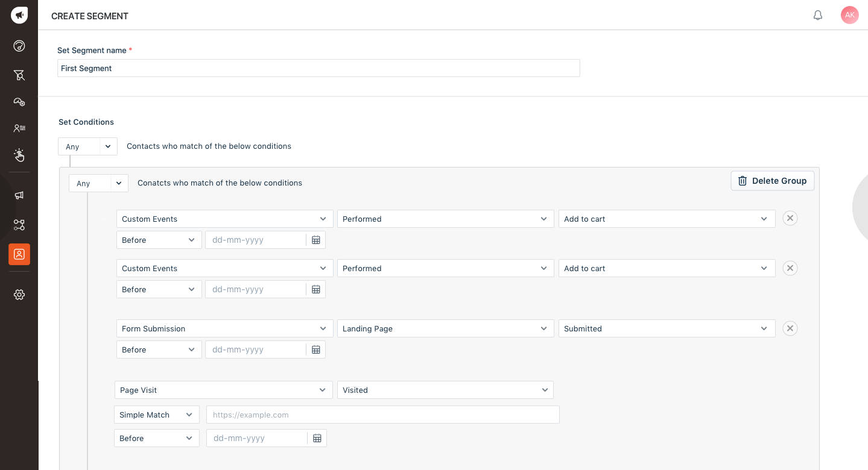Open the settings gear in sidebar
868x470 pixels.
tap(19, 295)
